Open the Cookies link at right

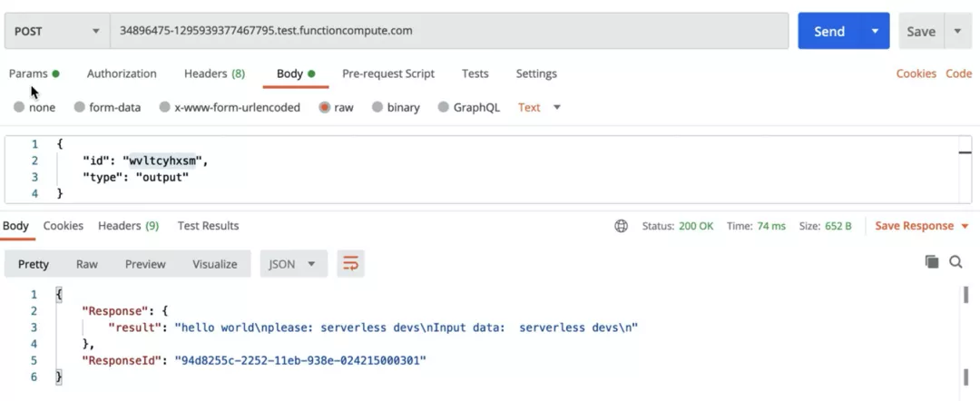(x=916, y=73)
